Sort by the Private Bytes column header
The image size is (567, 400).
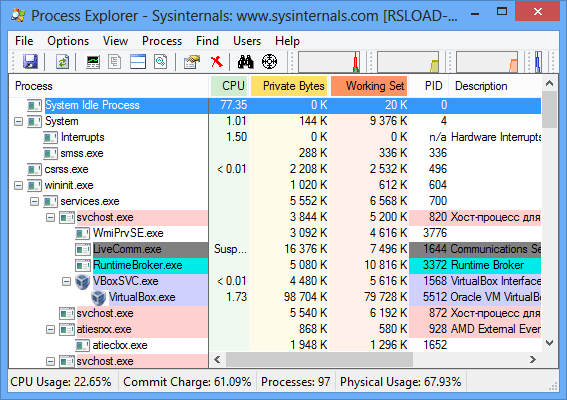[x=289, y=86]
